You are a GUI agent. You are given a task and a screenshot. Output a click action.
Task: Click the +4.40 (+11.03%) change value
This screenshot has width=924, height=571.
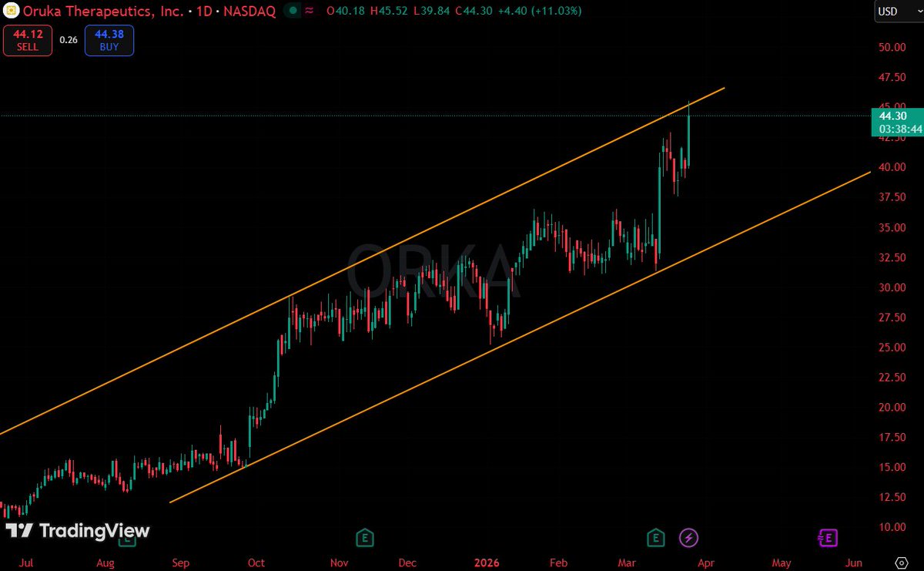point(541,11)
